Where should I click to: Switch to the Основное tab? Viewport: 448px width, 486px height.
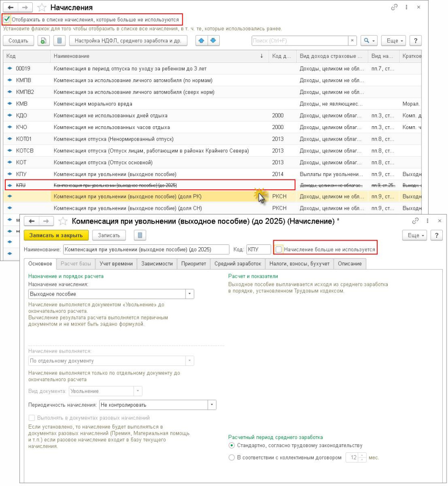(40, 264)
